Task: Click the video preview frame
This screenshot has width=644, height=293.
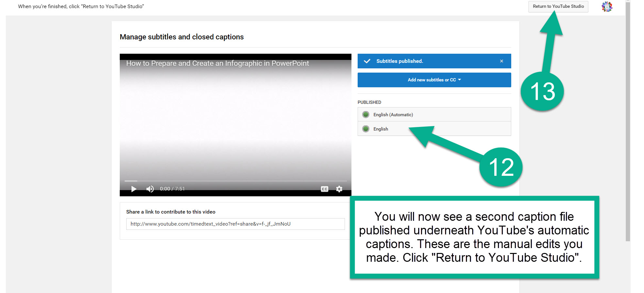Action: [x=236, y=125]
